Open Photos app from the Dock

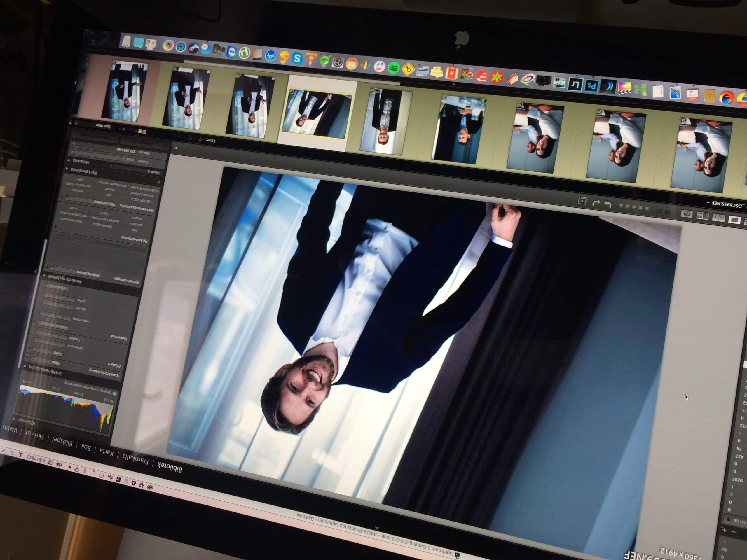tap(168, 45)
